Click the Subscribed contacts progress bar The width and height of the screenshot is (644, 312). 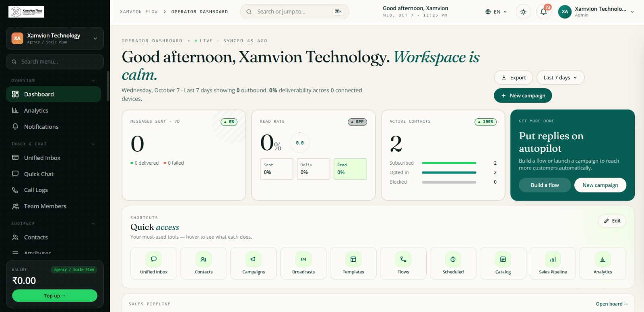(449, 163)
